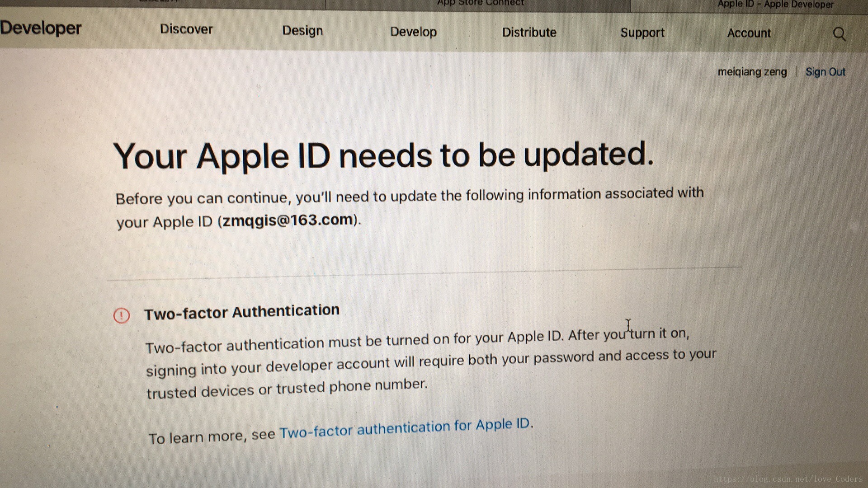Open the Distribute section

(529, 33)
